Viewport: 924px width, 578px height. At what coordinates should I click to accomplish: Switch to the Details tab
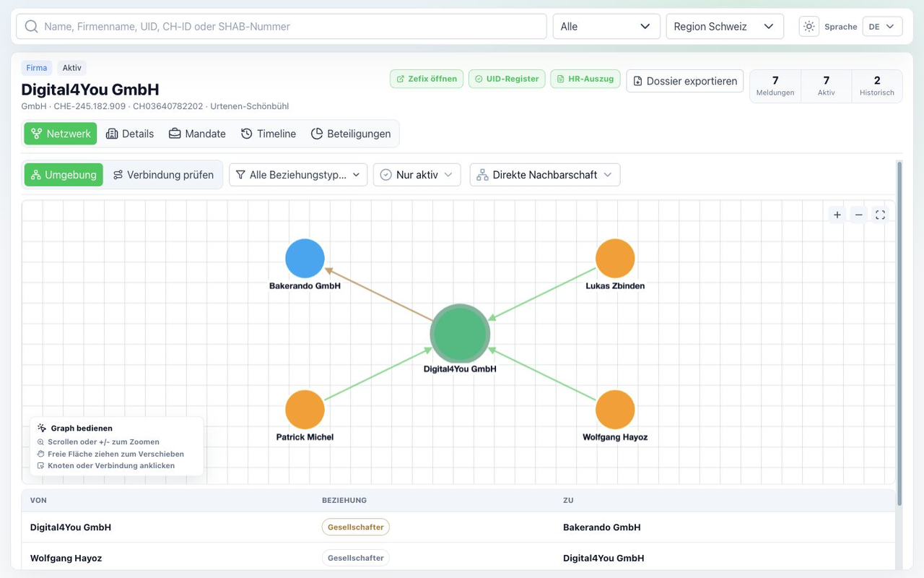pyautogui.click(x=130, y=134)
